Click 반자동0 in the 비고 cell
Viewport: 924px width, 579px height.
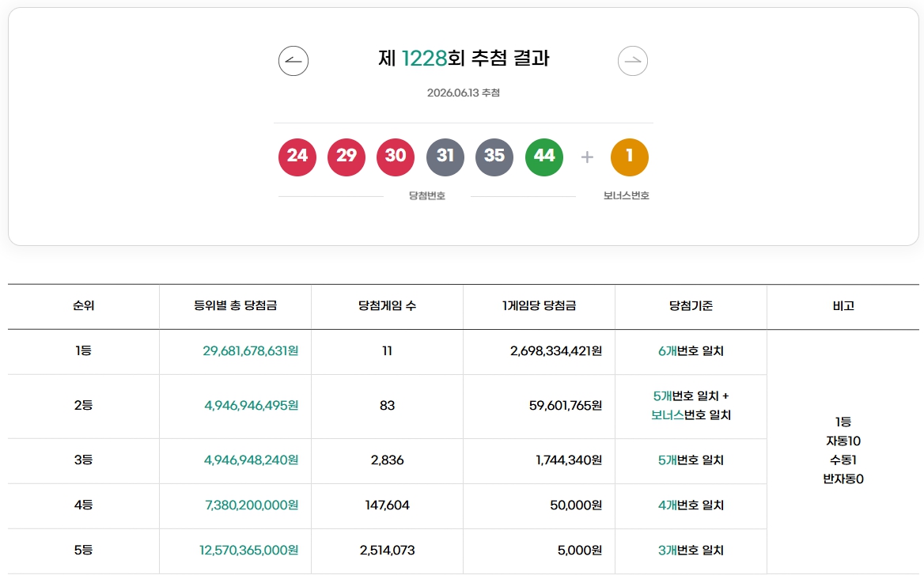tap(843, 479)
